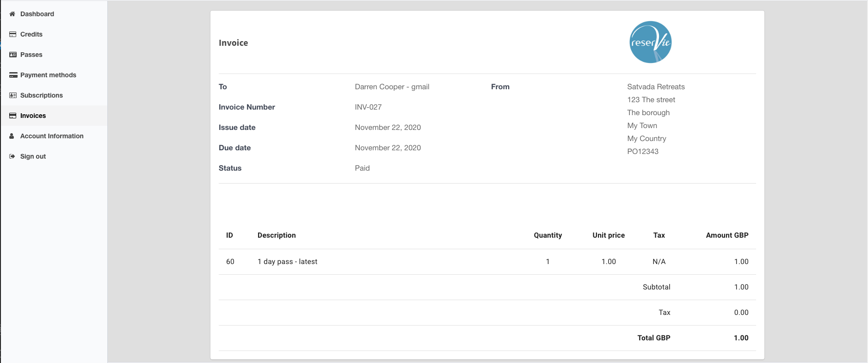Click the Invoice heading
868x363 pixels.
(233, 43)
